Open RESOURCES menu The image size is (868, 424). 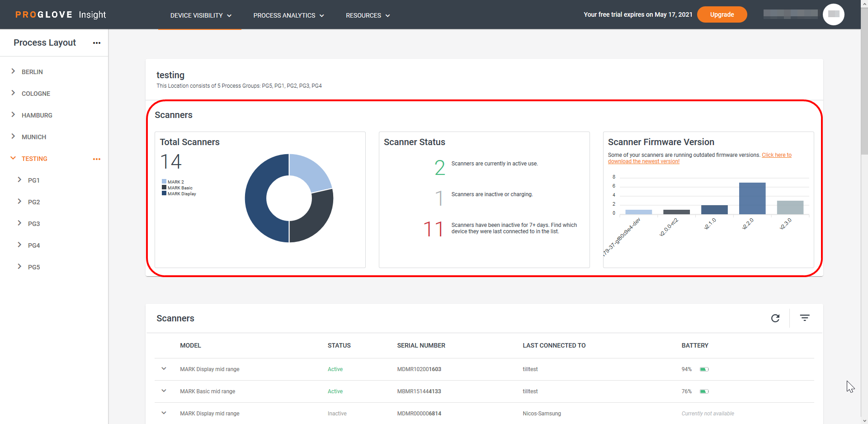click(x=368, y=15)
